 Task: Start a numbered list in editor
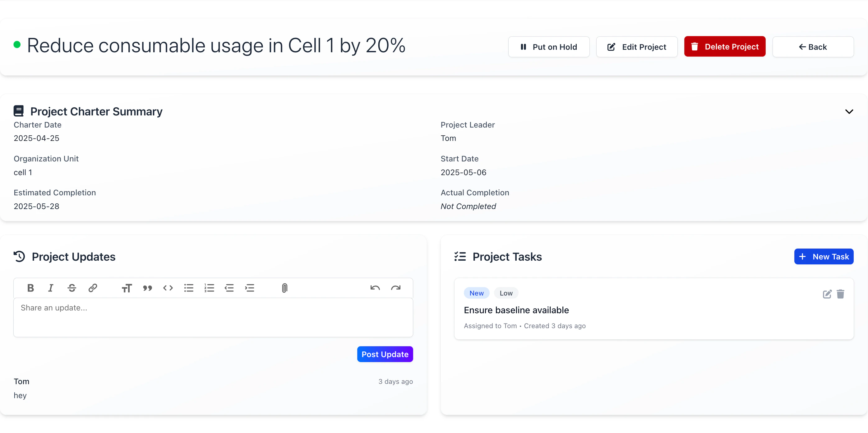(209, 288)
